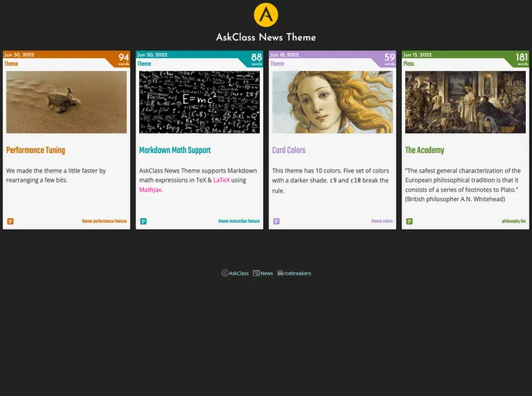This screenshot has width=532, height=396.
Task: Follow the pink MathJax link
Action: coord(150,189)
